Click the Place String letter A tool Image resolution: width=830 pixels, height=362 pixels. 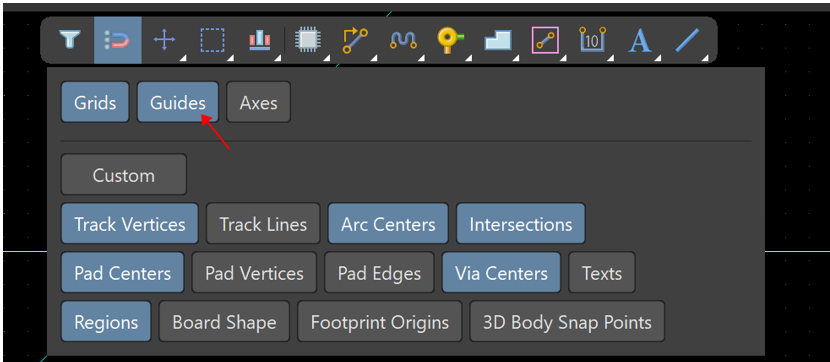(x=639, y=40)
